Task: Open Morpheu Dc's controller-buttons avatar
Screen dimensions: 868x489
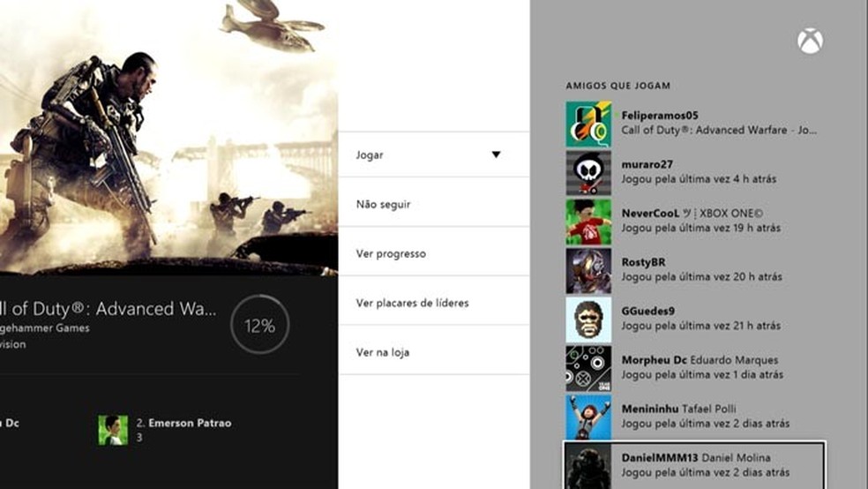Action: (x=588, y=369)
